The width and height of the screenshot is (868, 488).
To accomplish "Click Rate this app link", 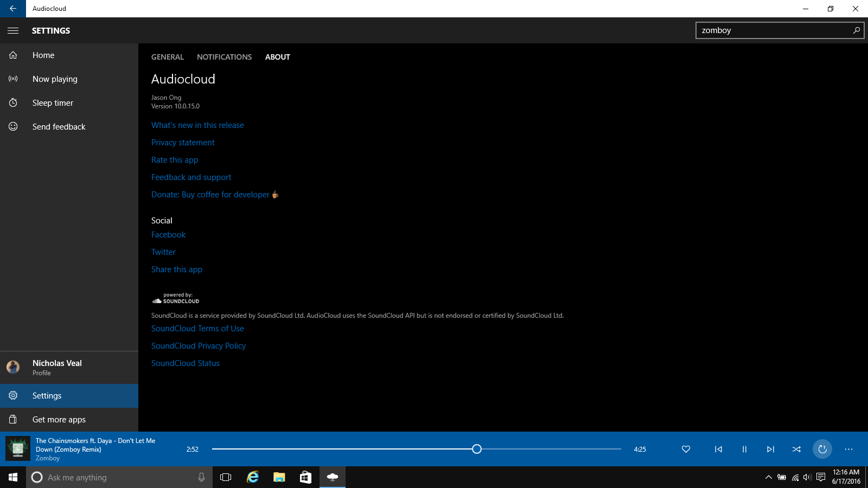I will tap(175, 160).
